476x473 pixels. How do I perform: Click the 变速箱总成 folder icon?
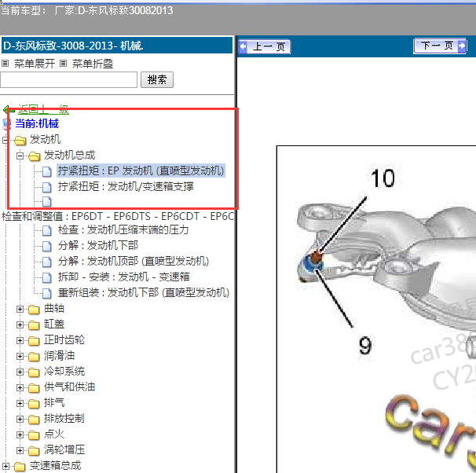(20, 467)
